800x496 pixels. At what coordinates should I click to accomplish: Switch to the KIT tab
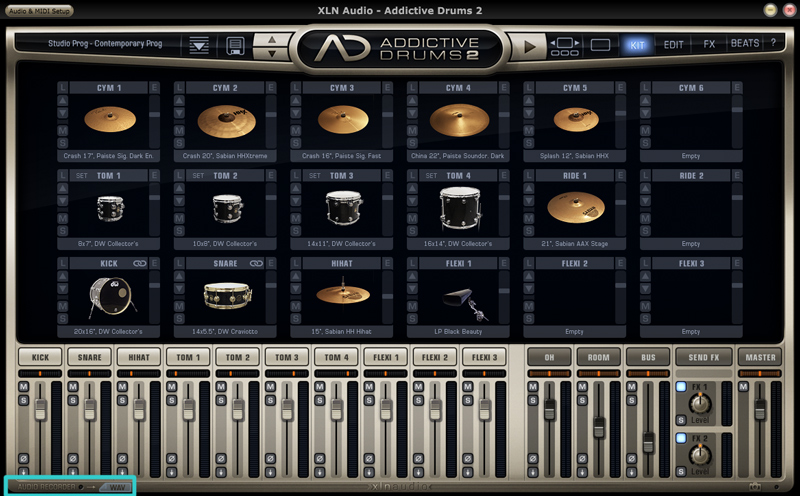pyautogui.click(x=637, y=45)
